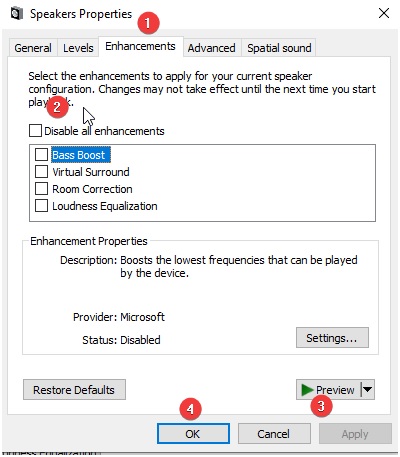Click the speaker icon in title bar
The width and height of the screenshot is (400, 457).
[17, 14]
